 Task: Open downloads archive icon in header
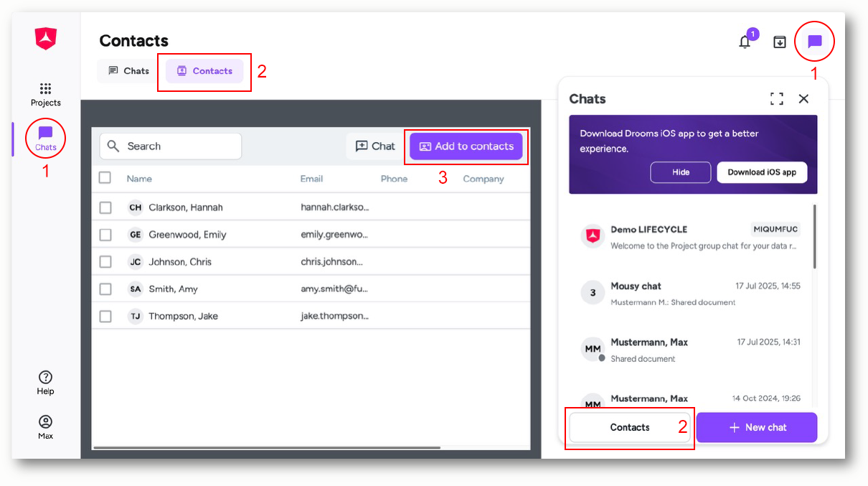click(780, 42)
